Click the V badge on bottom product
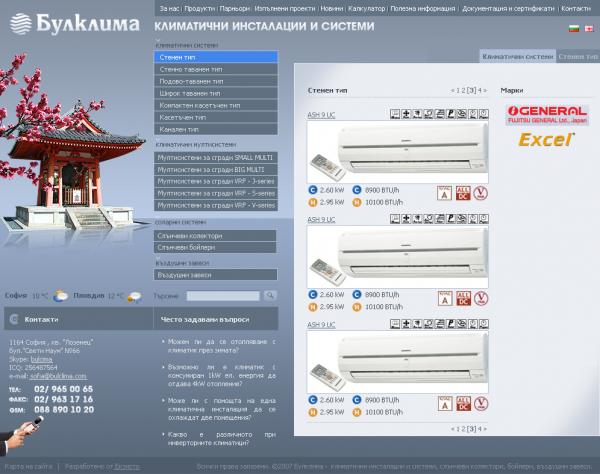 pyautogui.click(x=481, y=404)
